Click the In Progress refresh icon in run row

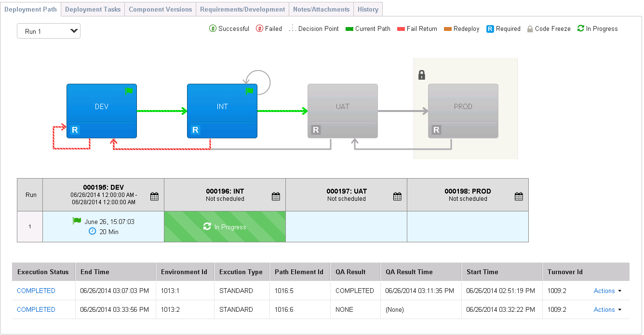tap(207, 226)
